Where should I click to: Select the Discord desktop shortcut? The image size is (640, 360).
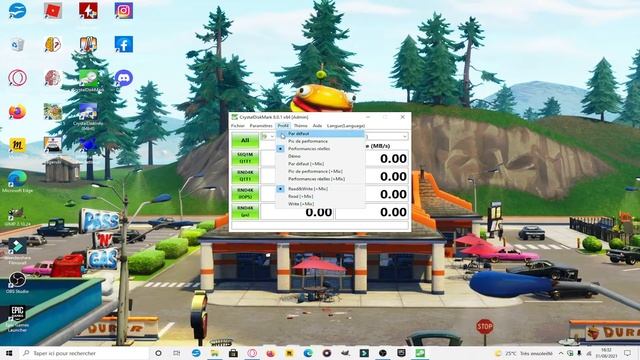click(x=124, y=78)
